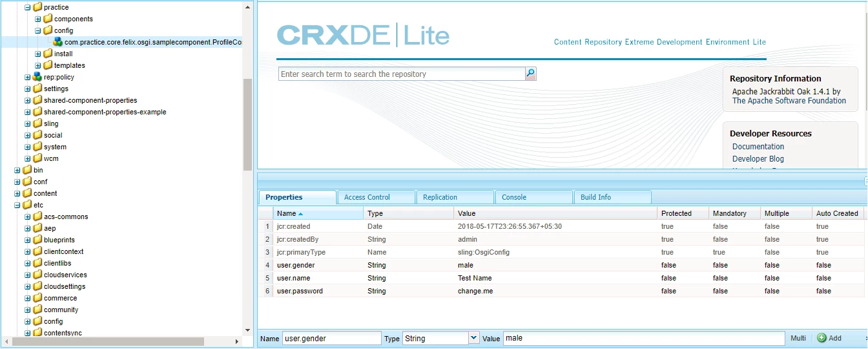
Task: Click the property Value input field
Action: (x=645, y=338)
